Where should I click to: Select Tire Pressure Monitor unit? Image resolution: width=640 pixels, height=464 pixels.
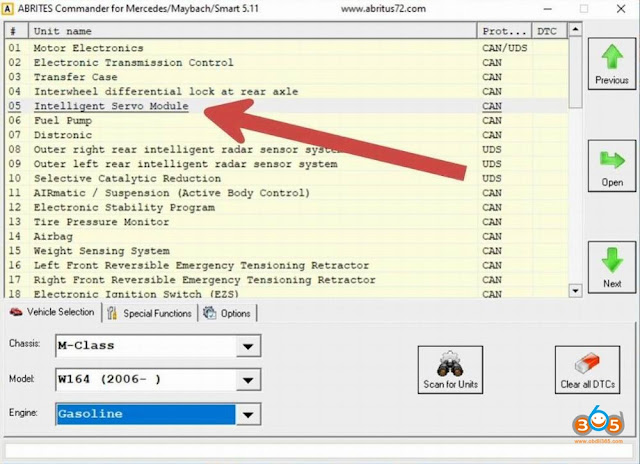click(x=286, y=222)
